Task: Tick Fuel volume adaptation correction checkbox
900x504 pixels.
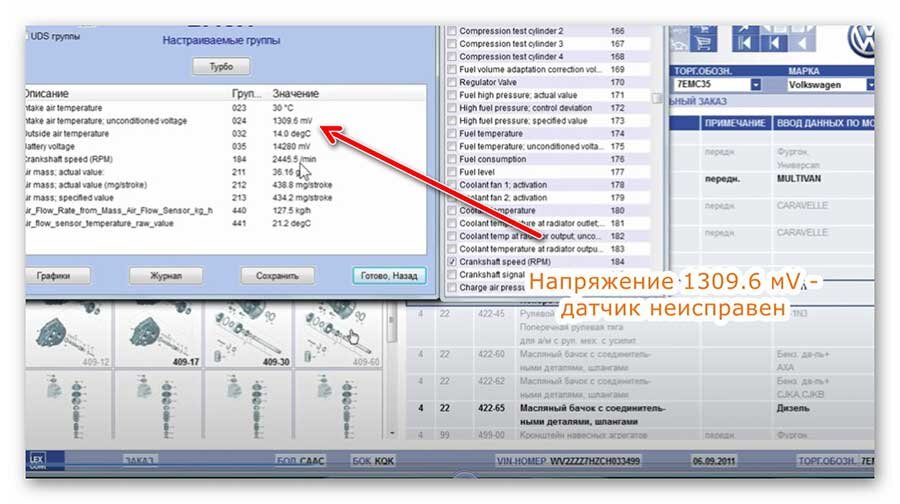Action: 452,69
